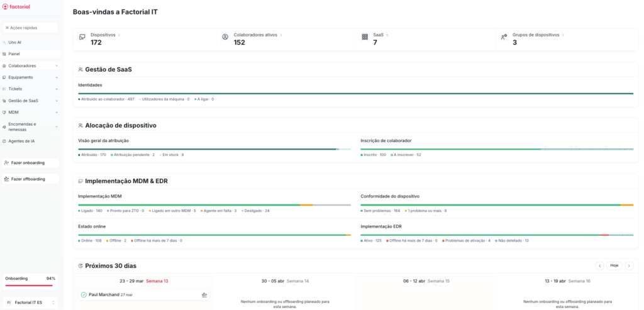Open Uno AI from the sidebar

14,42
